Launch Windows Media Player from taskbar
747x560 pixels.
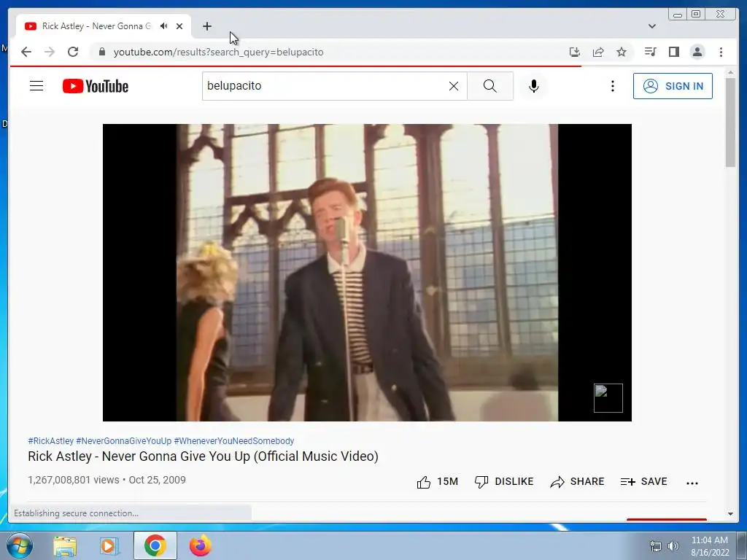coord(109,546)
